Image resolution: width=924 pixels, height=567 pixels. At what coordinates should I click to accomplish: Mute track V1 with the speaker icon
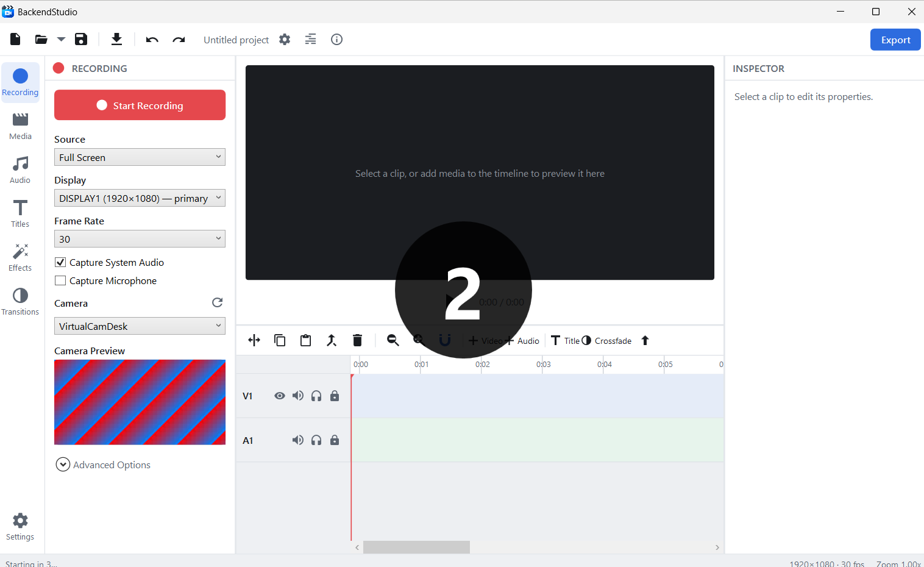(x=298, y=396)
